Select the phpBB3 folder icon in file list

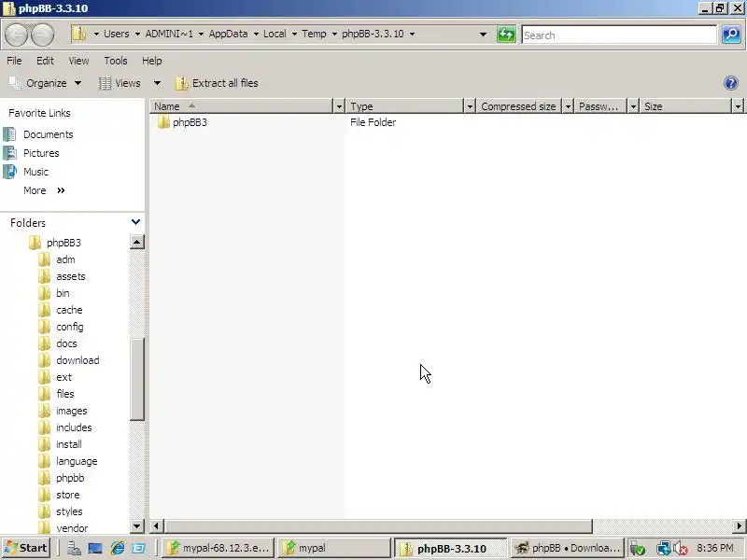[163, 122]
